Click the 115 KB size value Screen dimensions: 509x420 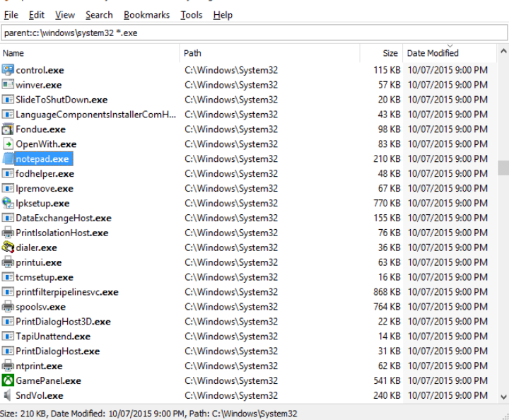click(x=387, y=70)
